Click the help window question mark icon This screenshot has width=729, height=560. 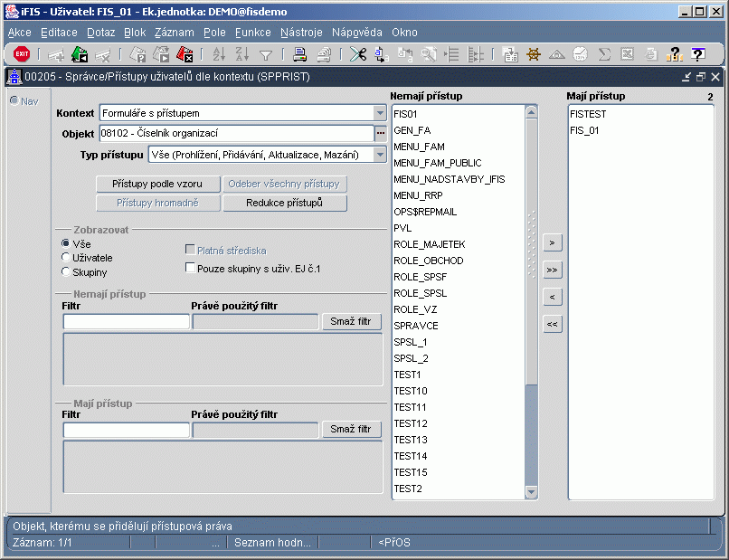[698, 55]
